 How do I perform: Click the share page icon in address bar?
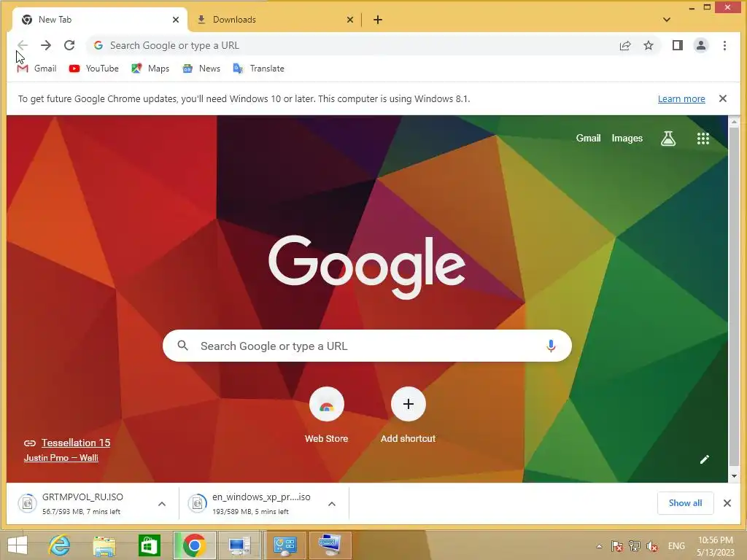pyautogui.click(x=625, y=45)
